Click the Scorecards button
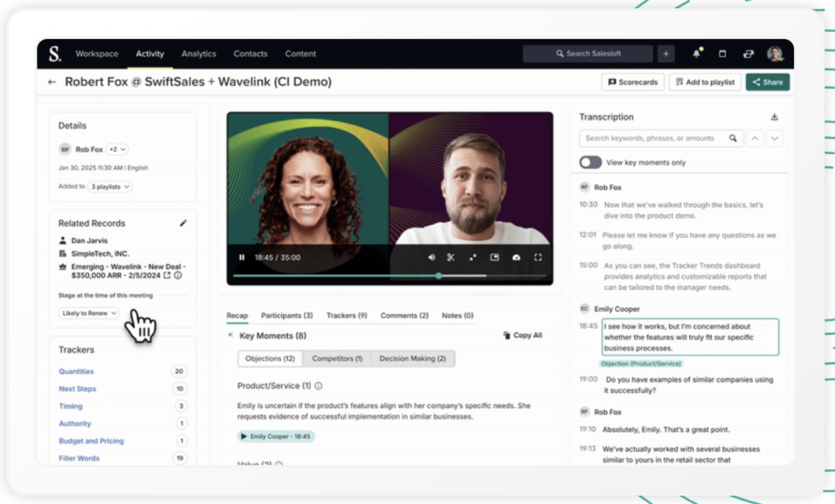This screenshot has width=835, height=504. [x=632, y=82]
